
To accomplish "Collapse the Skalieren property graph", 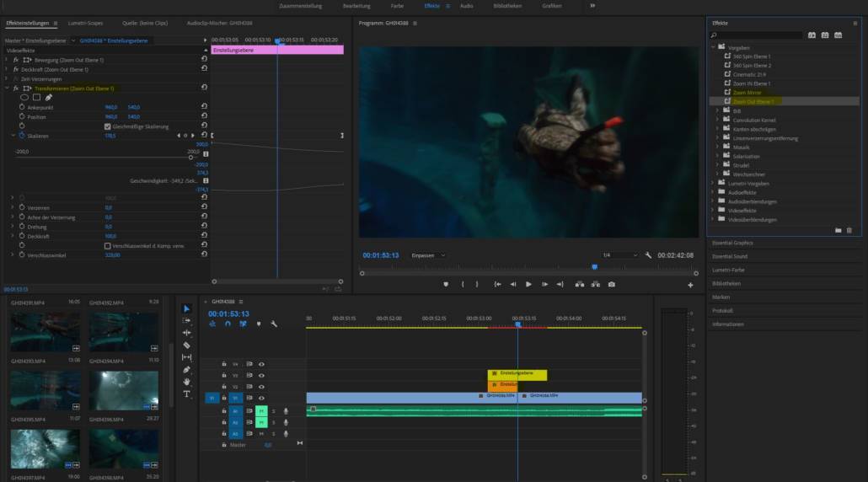I will pos(13,136).
